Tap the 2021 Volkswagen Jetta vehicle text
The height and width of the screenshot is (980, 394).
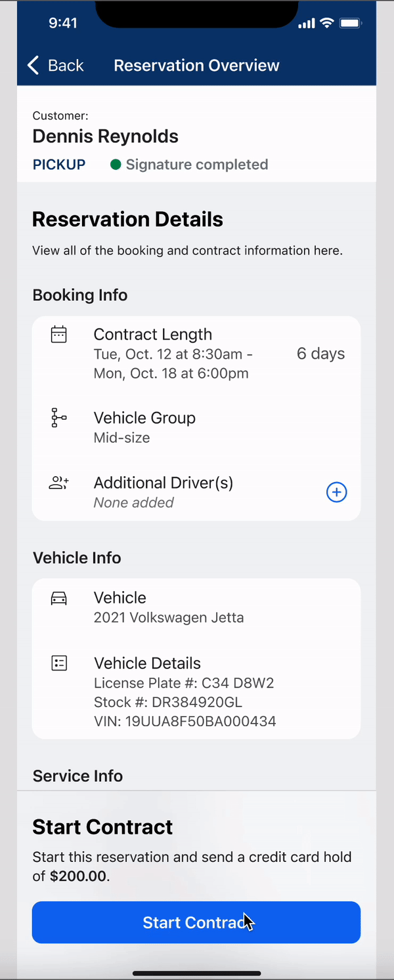coord(169,618)
